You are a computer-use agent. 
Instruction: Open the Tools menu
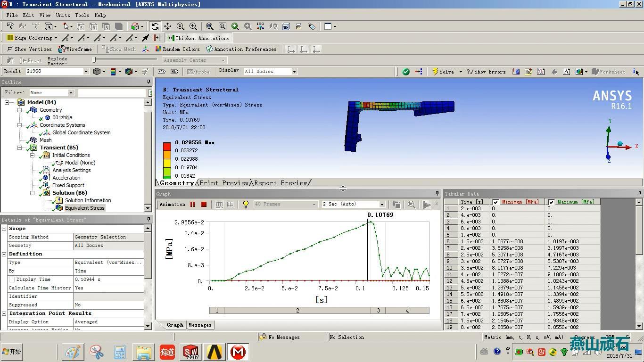click(x=82, y=15)
